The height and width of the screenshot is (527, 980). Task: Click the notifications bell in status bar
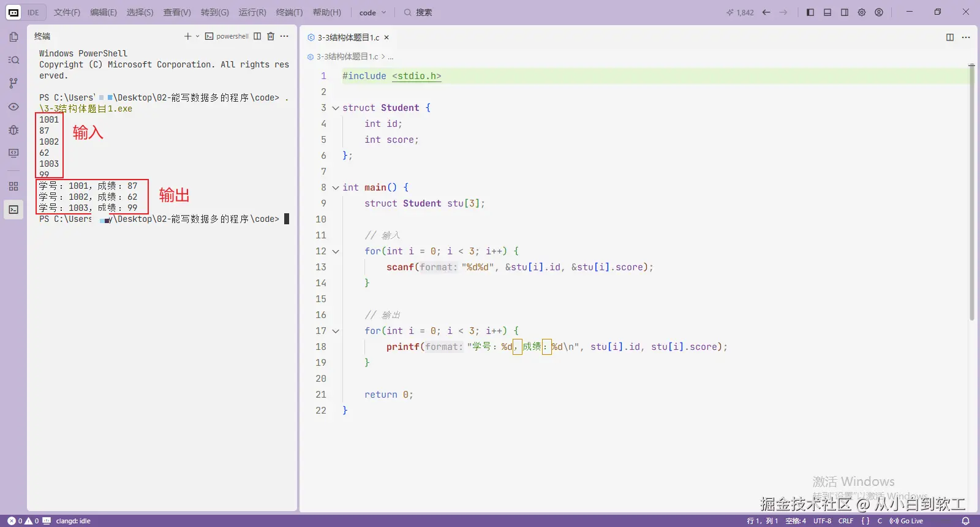coord(965,521)
